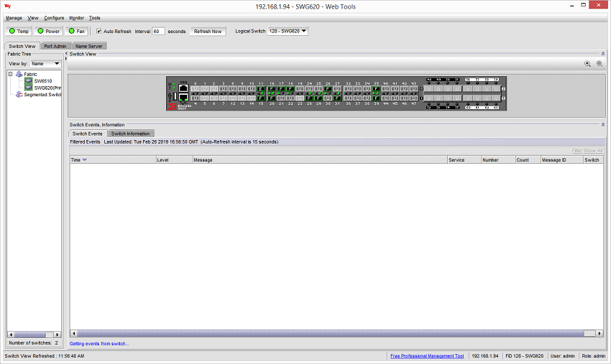Collapse the Switch Events, Information panel

603,125
